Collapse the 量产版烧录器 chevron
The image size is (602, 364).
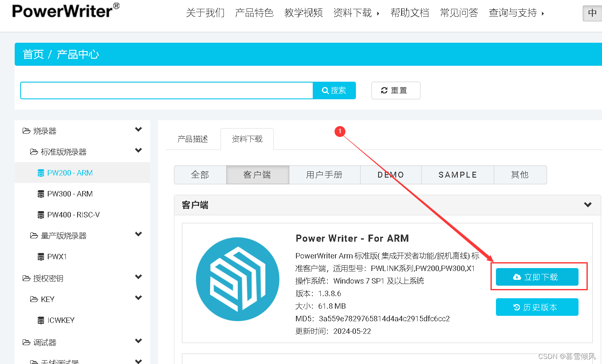(139, 234)
